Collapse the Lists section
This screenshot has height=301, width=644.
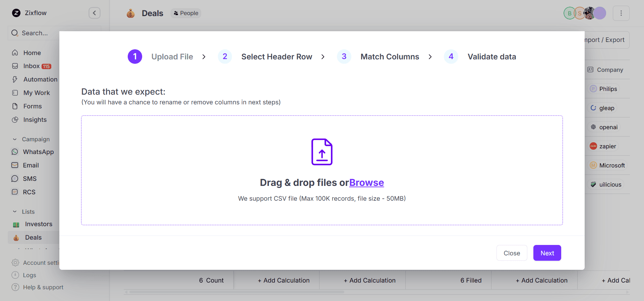(x=15, y=212)
